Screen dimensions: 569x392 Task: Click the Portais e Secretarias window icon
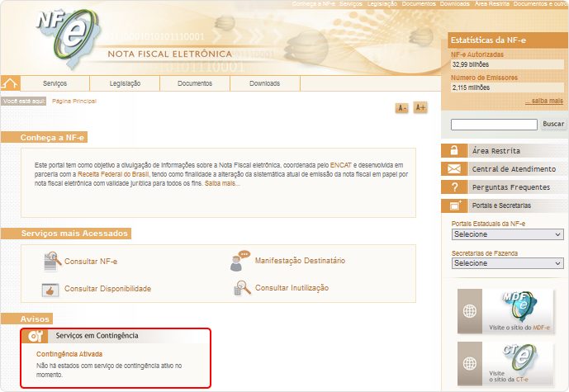pos(454,205)
